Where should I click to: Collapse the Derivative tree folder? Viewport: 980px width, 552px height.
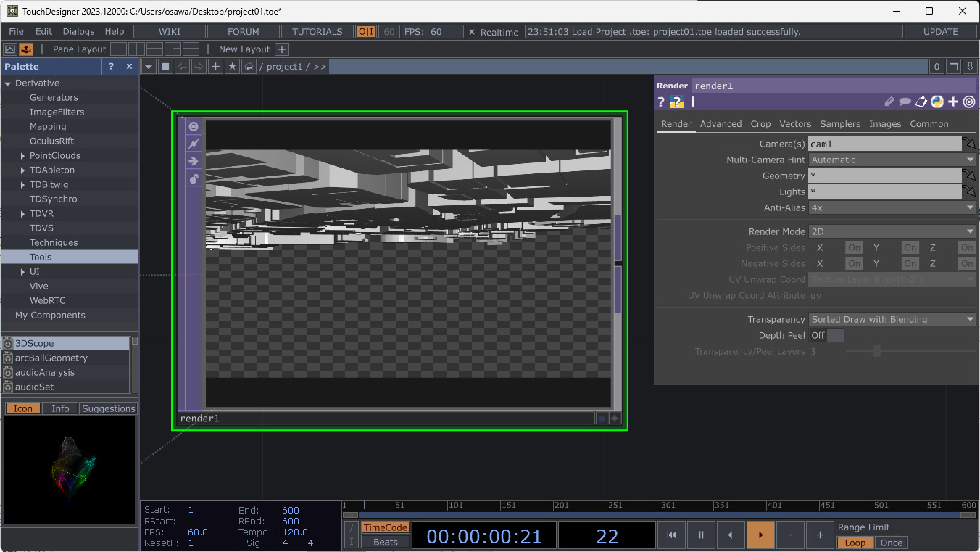click(8, 83)
